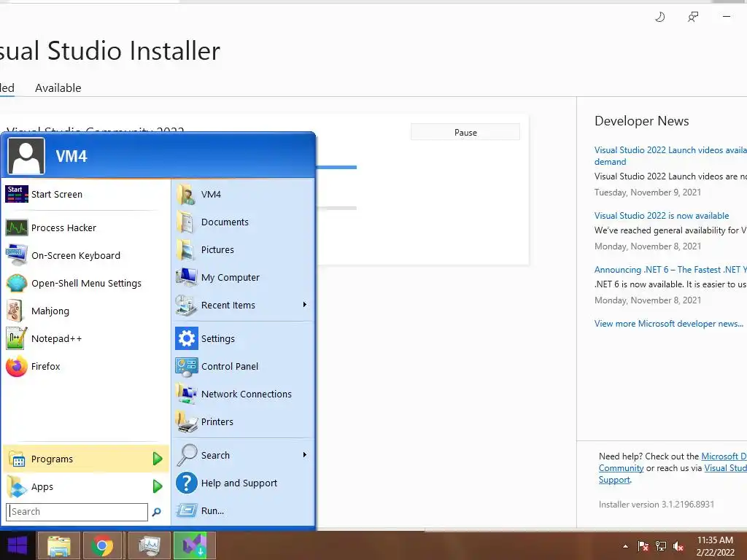Open the Pictures folder

tap(243, 249)
